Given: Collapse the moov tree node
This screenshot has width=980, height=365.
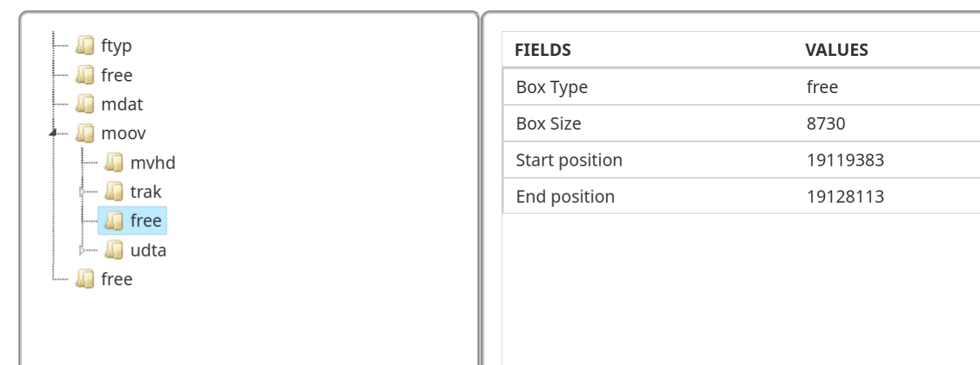Looking at the screenshot, I should click(54, 133).
